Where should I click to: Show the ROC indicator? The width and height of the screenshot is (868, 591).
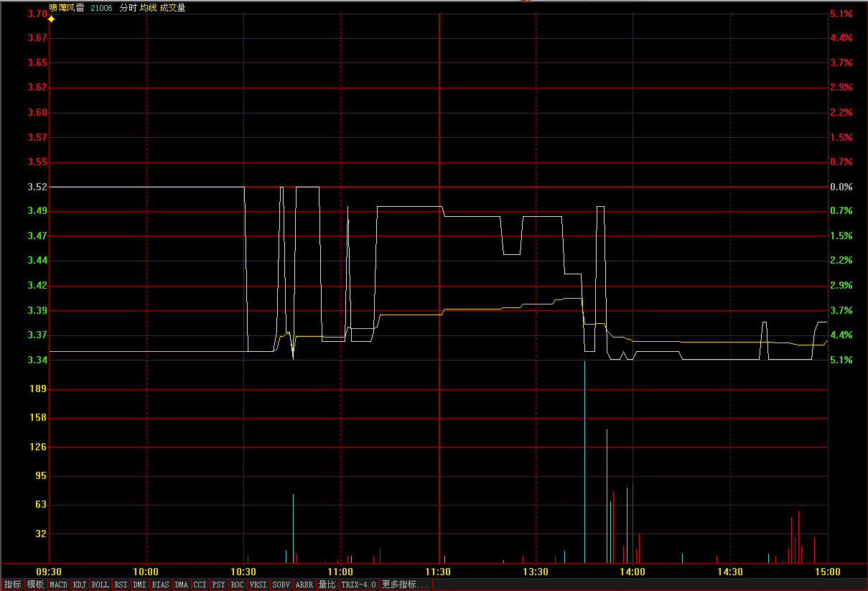point(237,585)
